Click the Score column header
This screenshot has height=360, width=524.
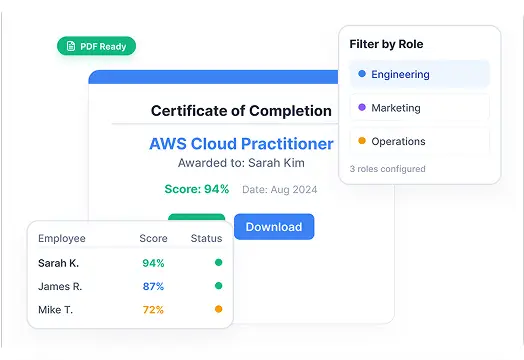click(153, 238)
